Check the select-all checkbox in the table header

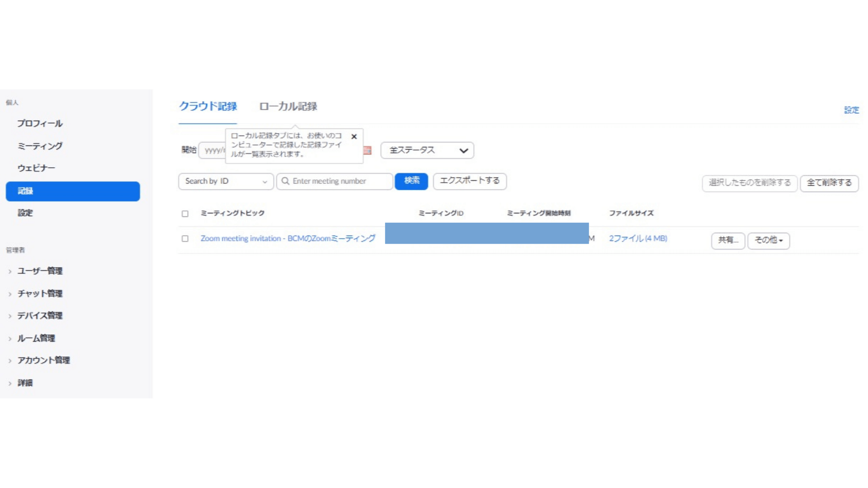click(x=185, y=213)
